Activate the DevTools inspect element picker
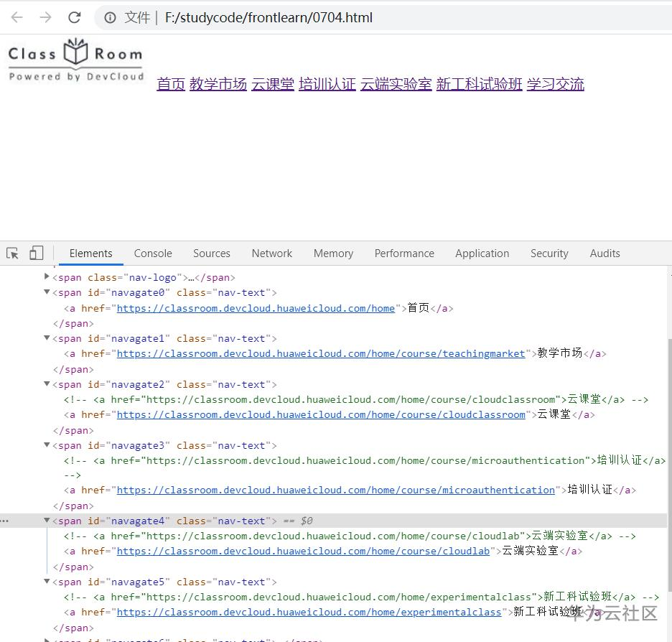 (12, 253)
